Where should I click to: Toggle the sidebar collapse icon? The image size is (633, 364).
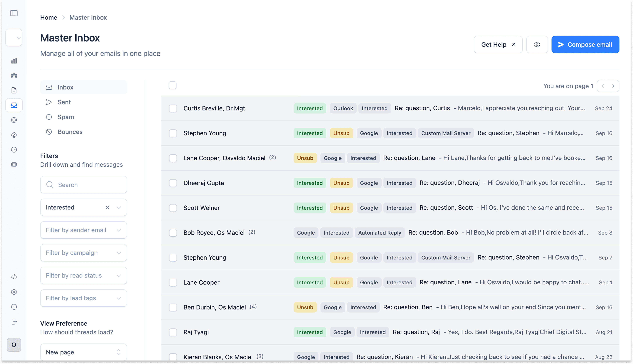(14, 13)
